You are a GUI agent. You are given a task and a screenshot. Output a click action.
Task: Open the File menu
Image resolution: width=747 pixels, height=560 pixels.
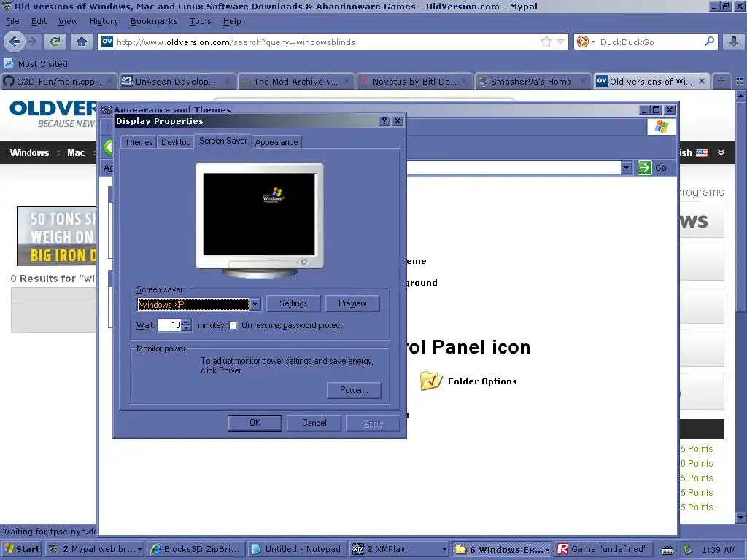click(x=12, y=21)
